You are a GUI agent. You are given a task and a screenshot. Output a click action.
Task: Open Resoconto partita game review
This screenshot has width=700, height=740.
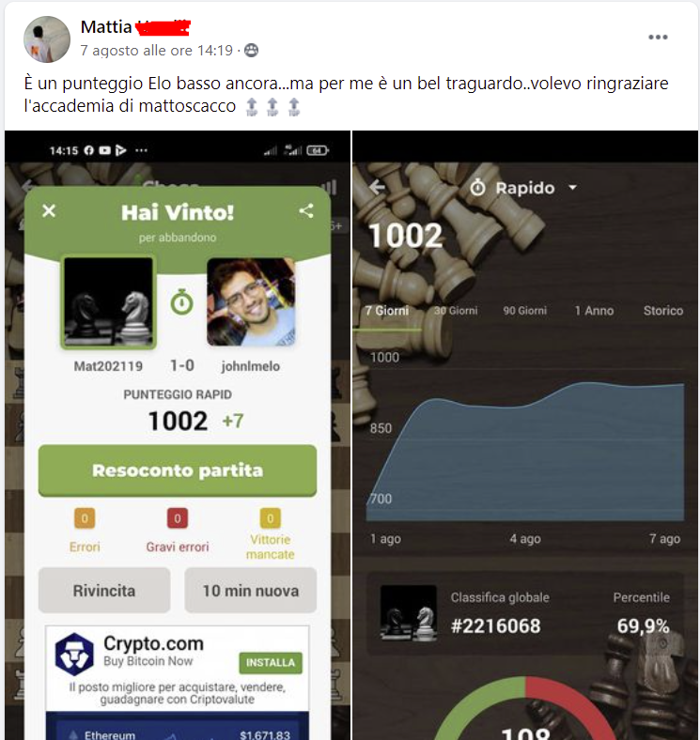coord(178,470)
